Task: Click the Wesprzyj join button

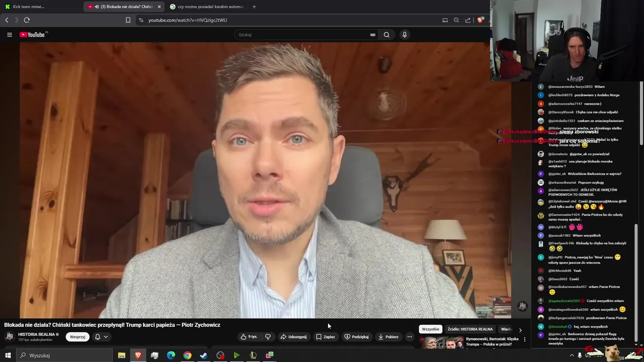Action: pyautogui.click(x=77, y=337)
